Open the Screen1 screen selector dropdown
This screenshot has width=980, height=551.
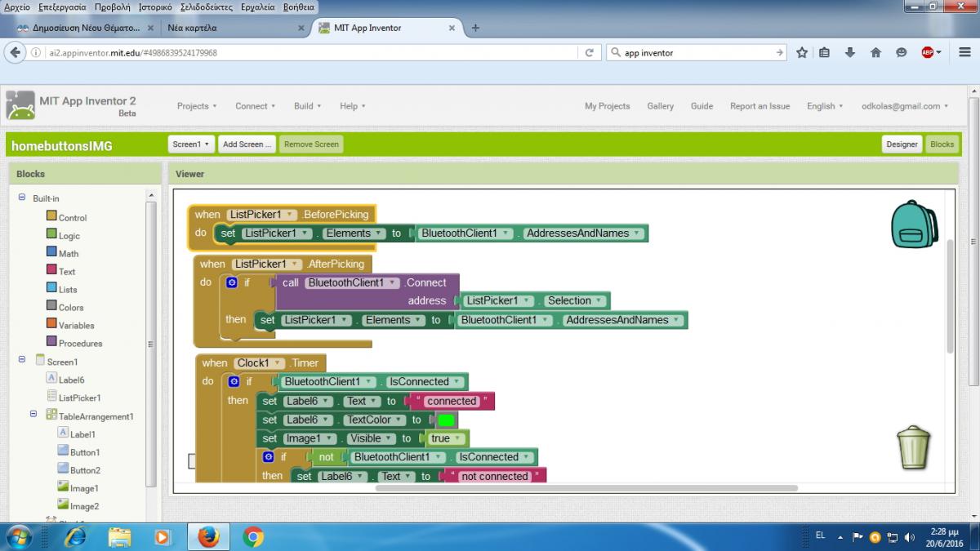point(192,144)
